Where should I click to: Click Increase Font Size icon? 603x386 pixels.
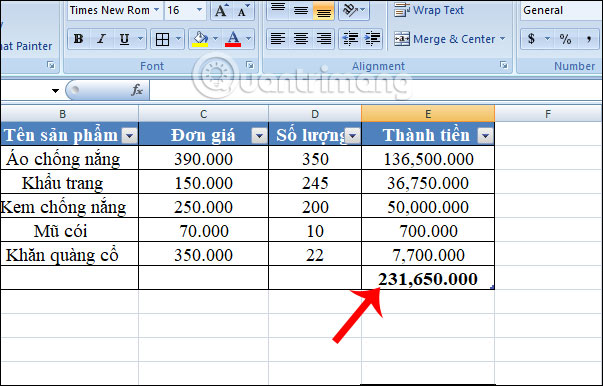click(x=221, y=10)
